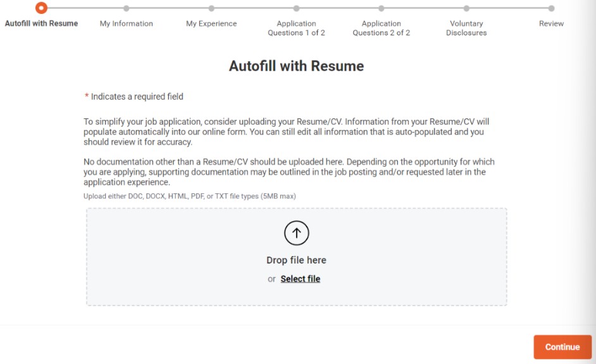Click the Application Questions 2 of 2 step dot
Image resolution: width=596 pixels, height=364 pixels.
382,8
